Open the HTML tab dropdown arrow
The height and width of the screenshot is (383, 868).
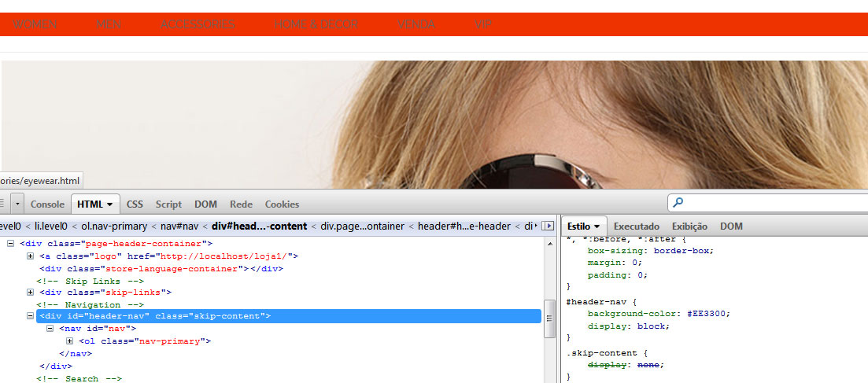click(x=110, y=204)
